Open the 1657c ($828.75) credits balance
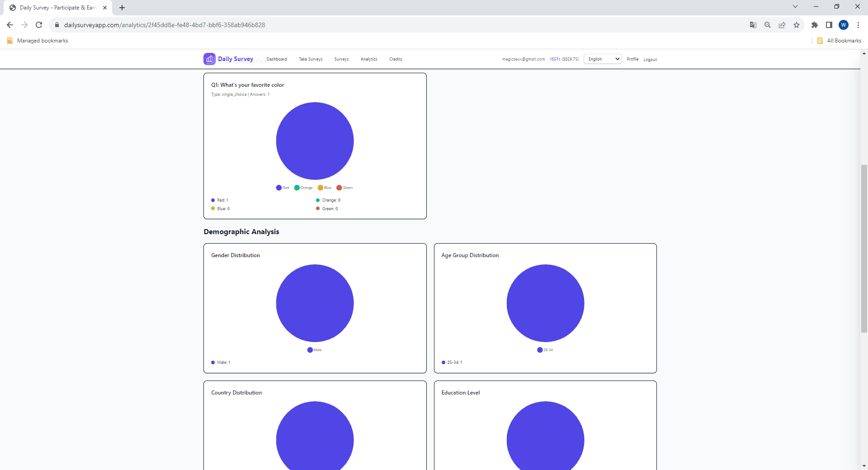This screenshot has width=868, height=470. click(564, 59)
